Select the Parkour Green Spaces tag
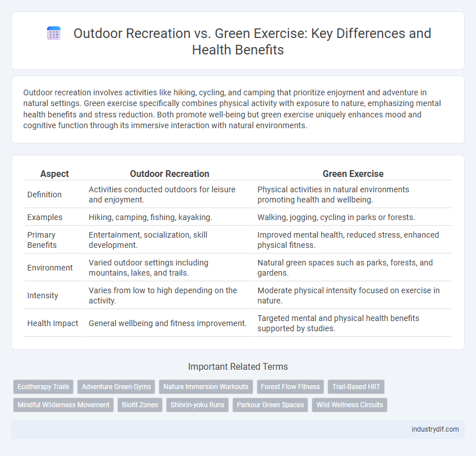Viewport: 476px width, 456px height. (270, 405)
